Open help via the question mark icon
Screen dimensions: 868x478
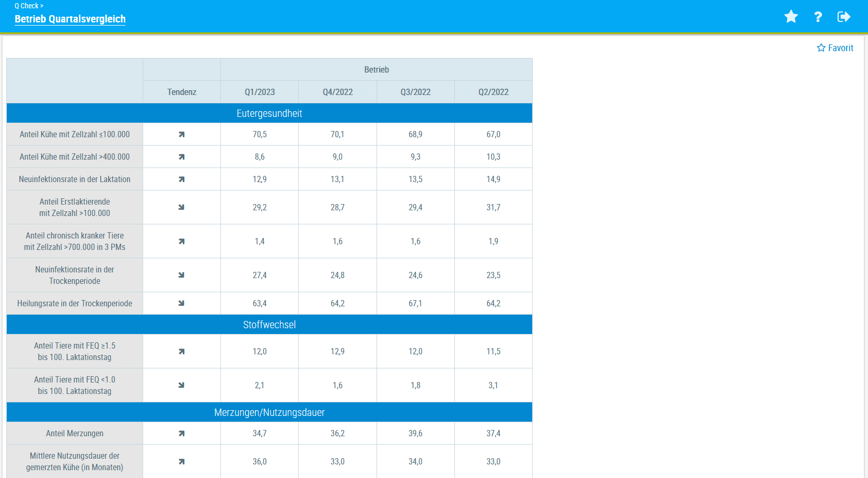(818, 17)
